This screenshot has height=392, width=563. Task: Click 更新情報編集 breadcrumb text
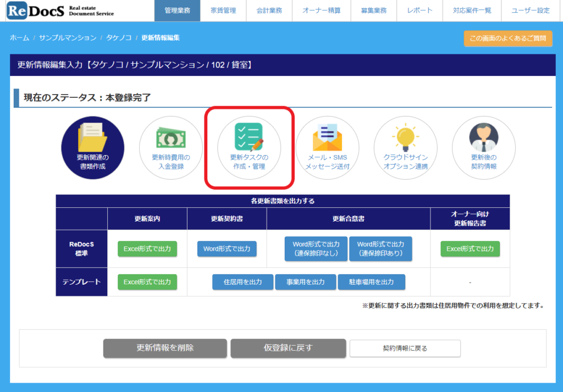(161, 38)
